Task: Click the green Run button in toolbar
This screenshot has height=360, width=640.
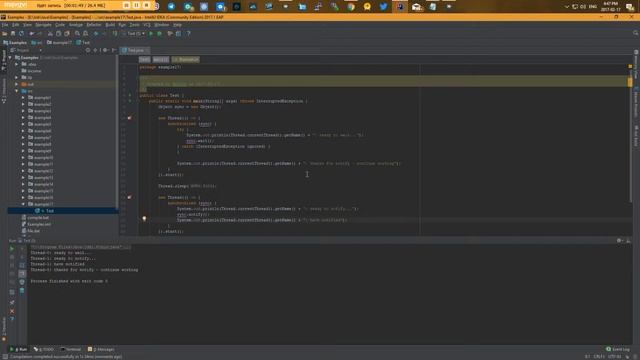Action: click(151, 33)
